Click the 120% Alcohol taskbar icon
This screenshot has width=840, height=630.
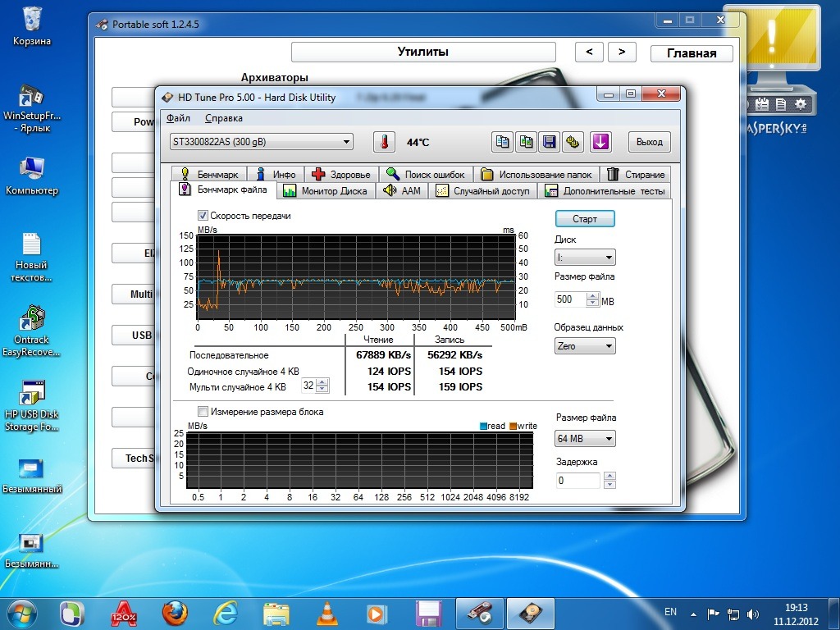pos(124,614)
